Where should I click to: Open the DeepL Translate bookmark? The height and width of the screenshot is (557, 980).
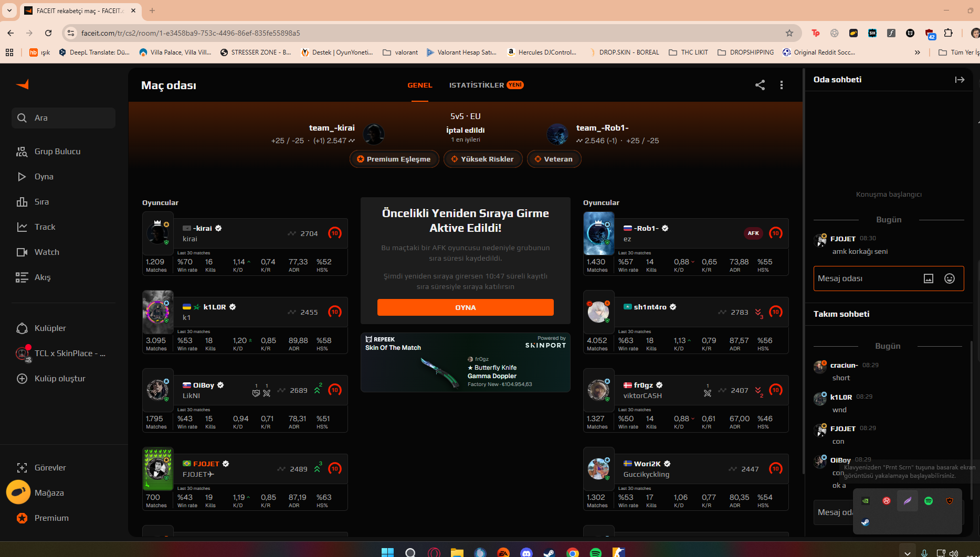point(94,52)
